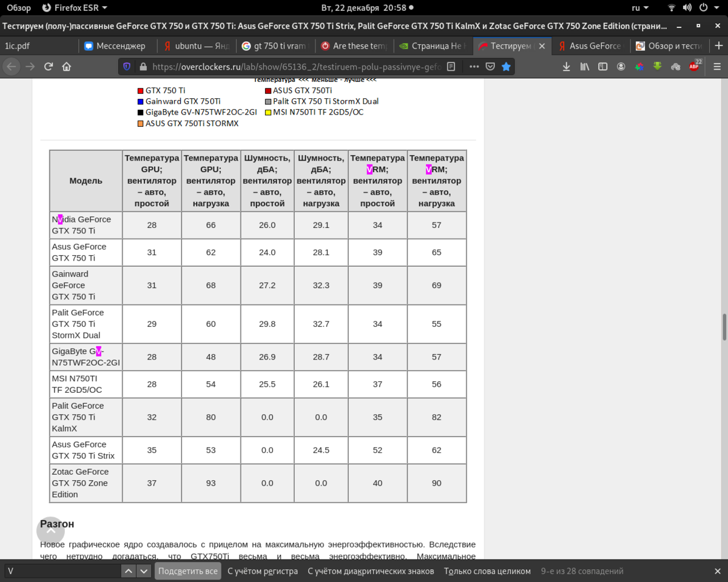
Task: Click the value 24.5 in Strix row
Action: [321, 450]
